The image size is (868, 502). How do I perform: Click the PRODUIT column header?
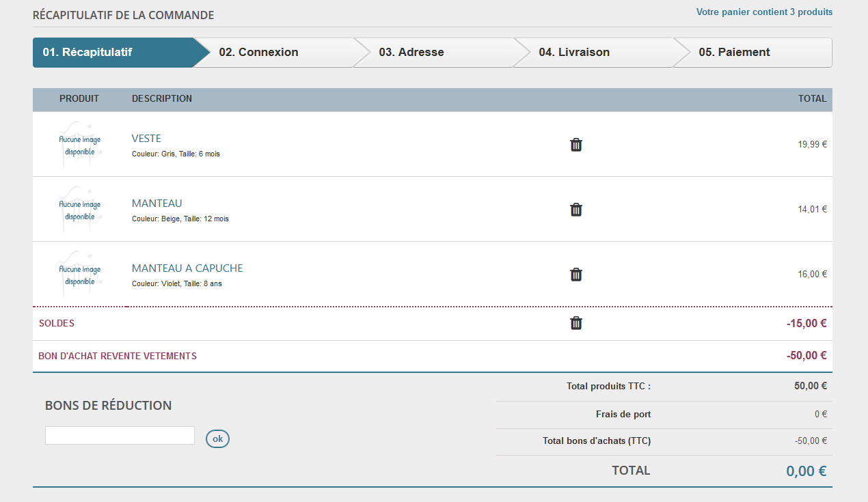[x=79, y=98]
